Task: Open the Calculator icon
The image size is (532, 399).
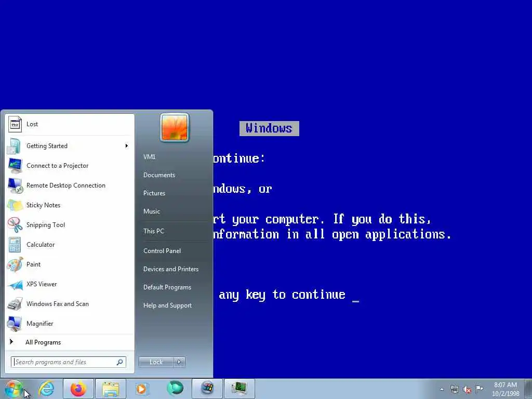Action: pyautogui.click(x=15, y=245)
